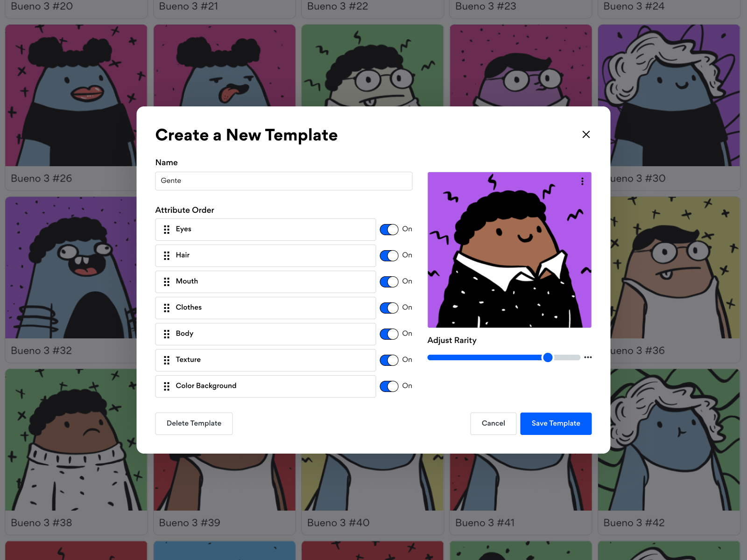Toggle the Eyes attribute off

click(x=389, y=230)
